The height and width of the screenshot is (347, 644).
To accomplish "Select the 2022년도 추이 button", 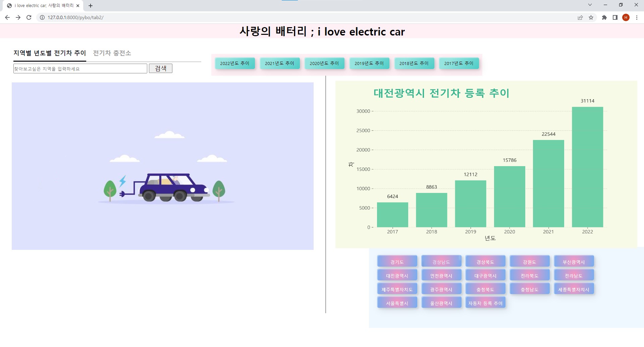I will click(235, 63).
